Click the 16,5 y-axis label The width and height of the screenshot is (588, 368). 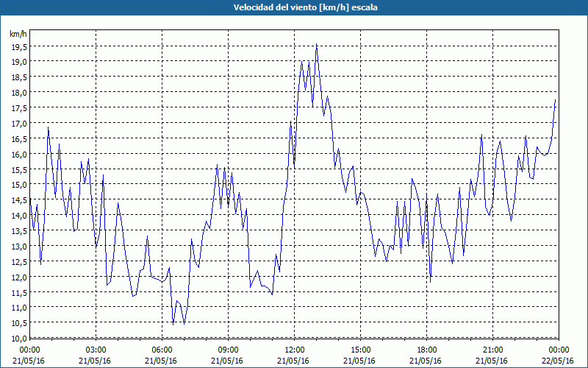coord(18,138)
